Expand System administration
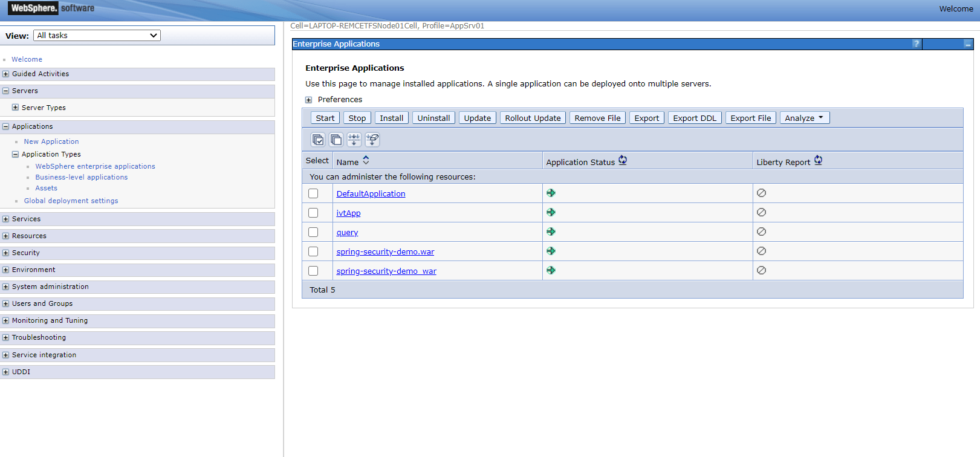980x457 pixels. 5,287
